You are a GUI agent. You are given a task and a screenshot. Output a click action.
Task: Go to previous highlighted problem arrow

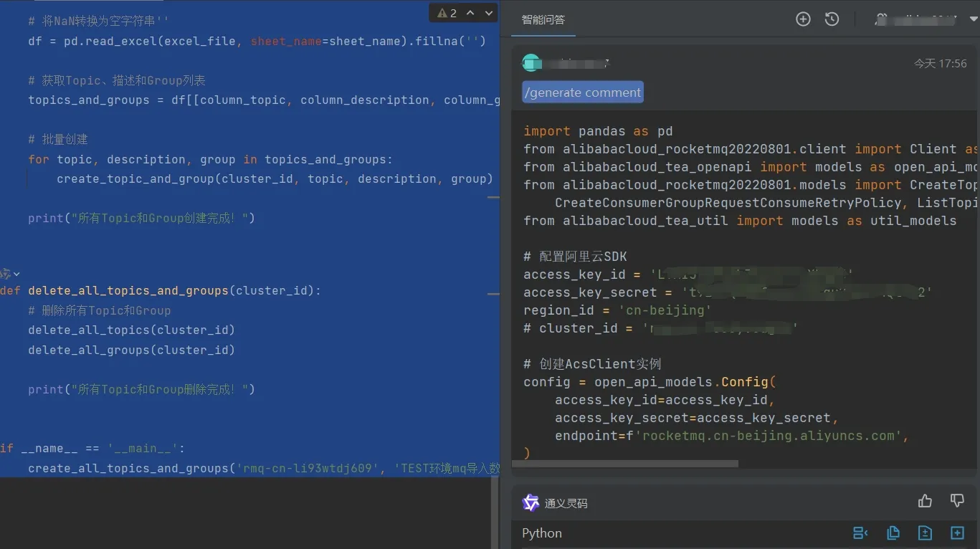coord(470,13)
